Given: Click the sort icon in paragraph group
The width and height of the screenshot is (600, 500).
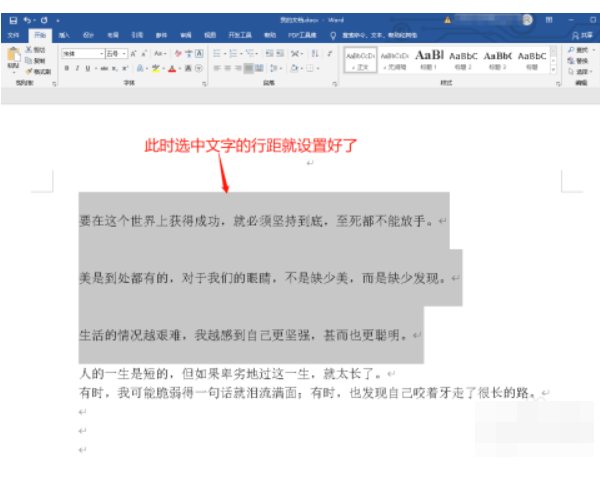Looking at the screenshot, I should pyautogui.click(x=315, y=54).
